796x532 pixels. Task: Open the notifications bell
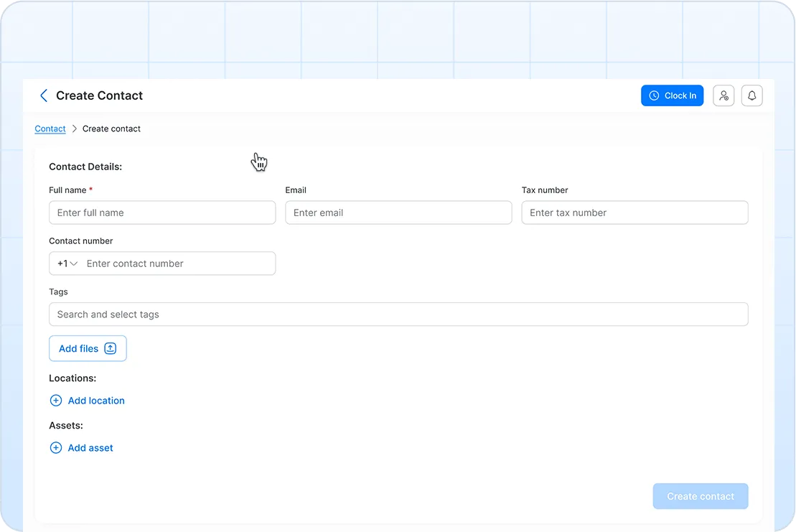[751, 95]
